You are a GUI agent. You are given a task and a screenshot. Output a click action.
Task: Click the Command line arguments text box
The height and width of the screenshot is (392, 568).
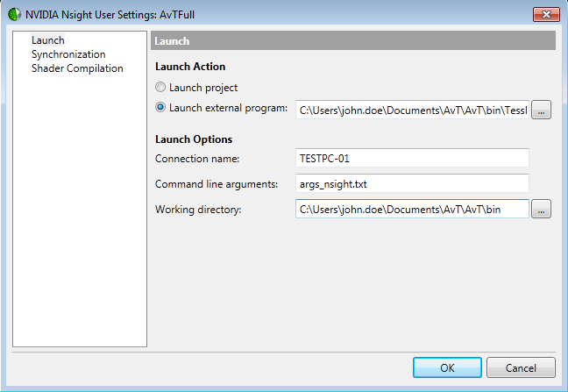point(412,183)
